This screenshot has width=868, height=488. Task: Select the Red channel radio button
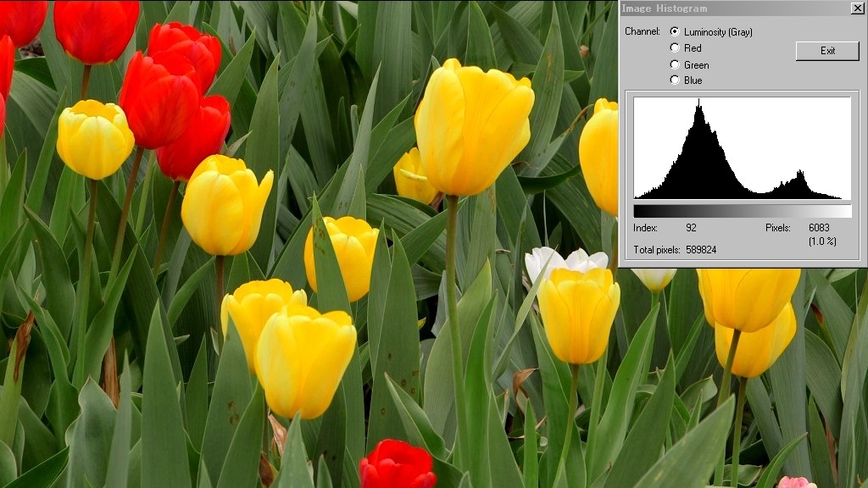point(674,47)
